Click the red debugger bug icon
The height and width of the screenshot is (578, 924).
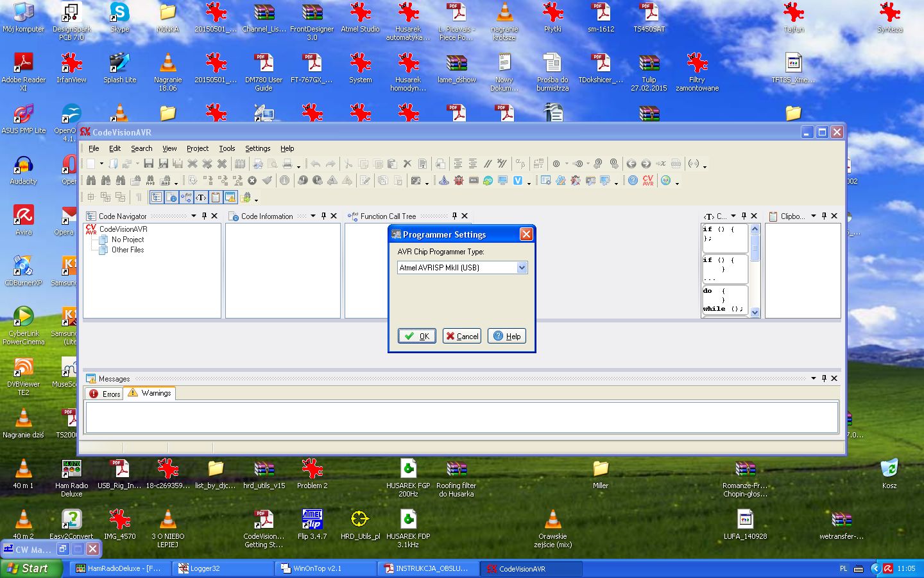[459, 180]
